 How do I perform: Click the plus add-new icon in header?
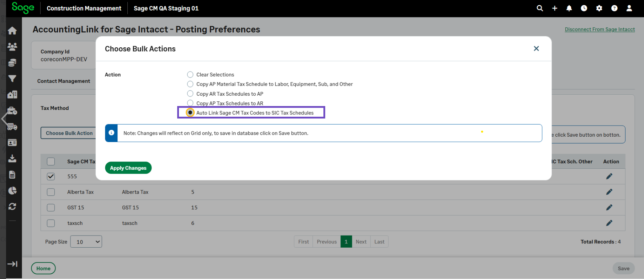555,8
